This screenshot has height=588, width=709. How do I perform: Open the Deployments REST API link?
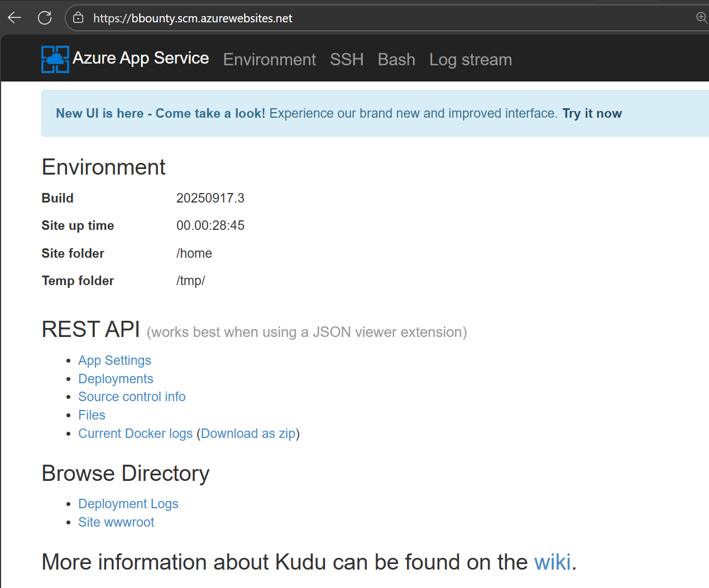[116, 379]
